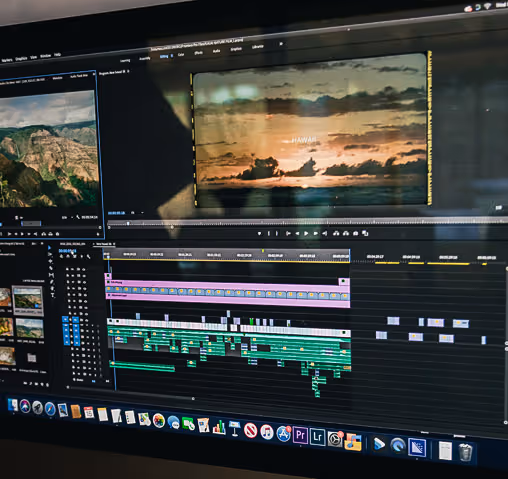The width and height of the screenshot is (508, 479).
Task: Open Lightroom from the Dock
Action: pos(317,437)
